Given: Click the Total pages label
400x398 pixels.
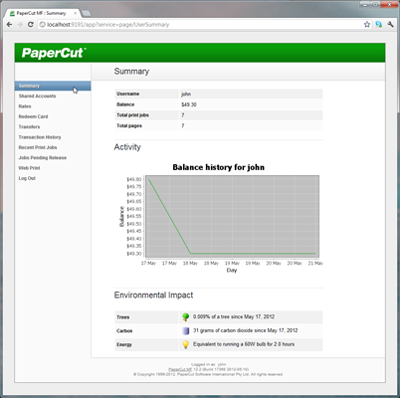Looking at the screenshot, I should (x=129, y=126).
